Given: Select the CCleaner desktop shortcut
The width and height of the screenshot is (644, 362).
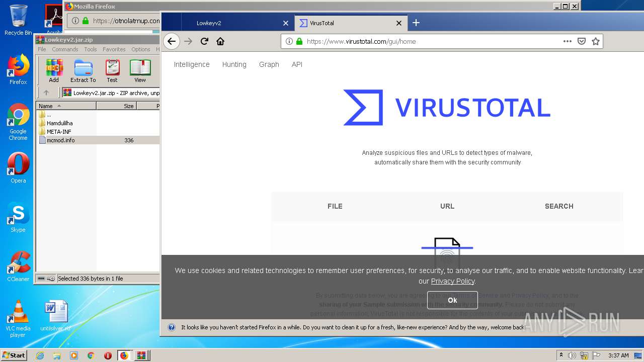Looking at the screenshot, I should pos(18,266).
